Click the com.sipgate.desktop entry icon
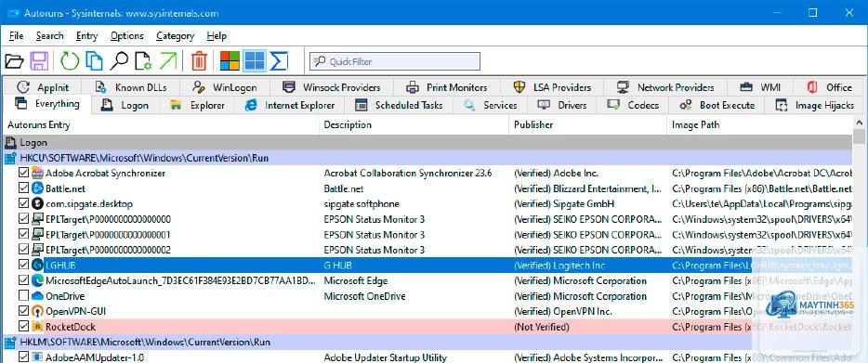Screen dimensions: 868x363 pos(38,203)
